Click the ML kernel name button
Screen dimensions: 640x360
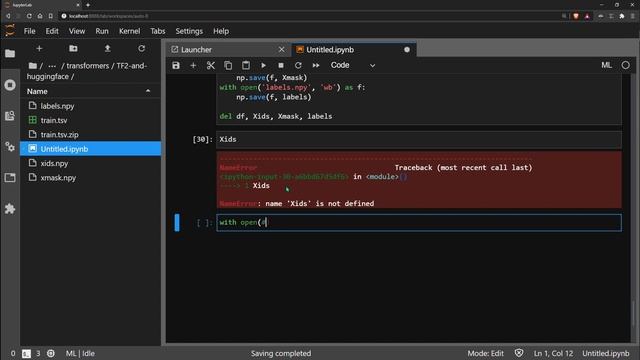(606, 65)
